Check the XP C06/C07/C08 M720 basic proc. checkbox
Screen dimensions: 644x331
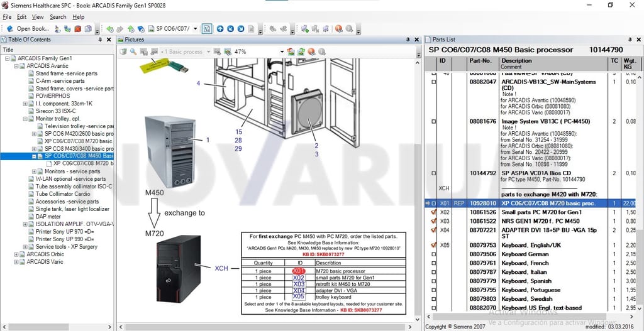(x=433, y=203)
